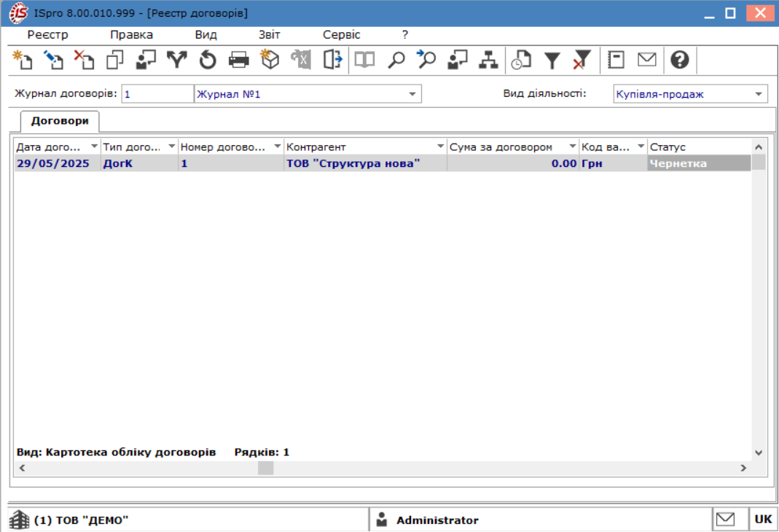The height and width of the screenshot is (532, 779).
Task: Open Тип договору column filter arrow
Action: 172,146
